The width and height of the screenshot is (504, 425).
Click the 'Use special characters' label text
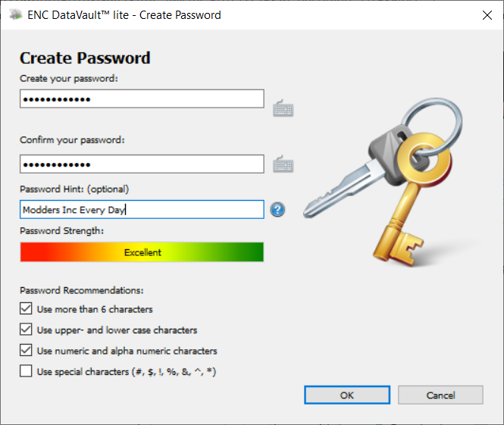click(127, 372)
